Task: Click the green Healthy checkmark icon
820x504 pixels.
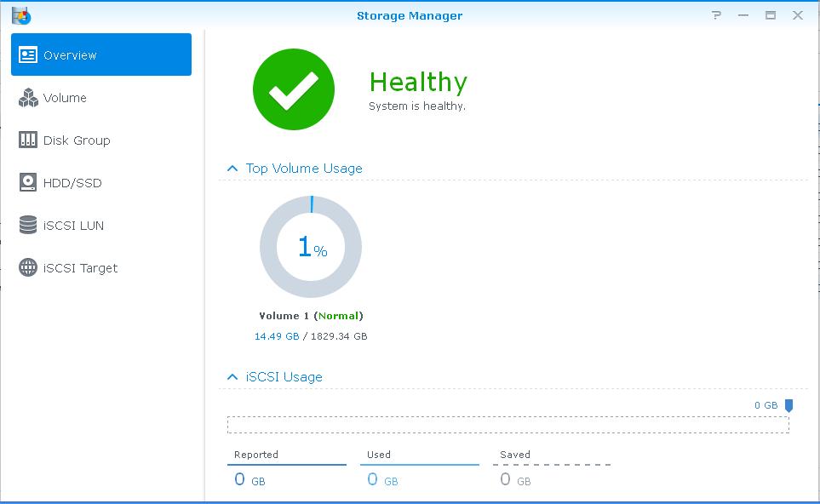Action: pos(294,89)
